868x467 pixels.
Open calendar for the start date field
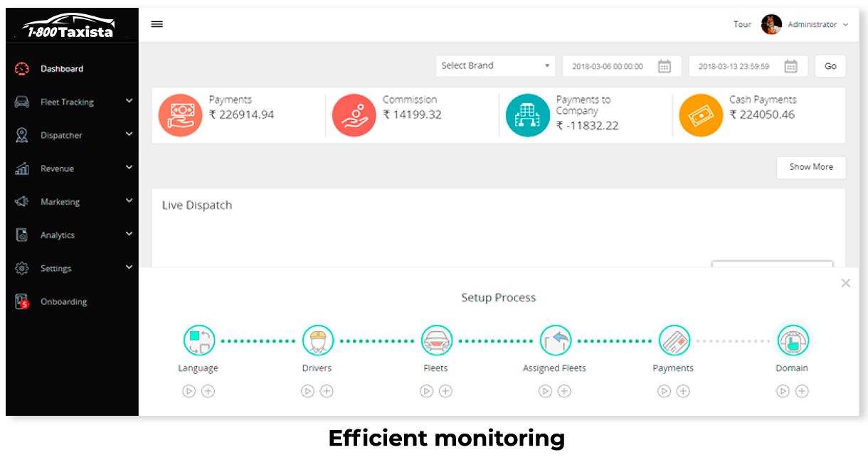(665, 66)
